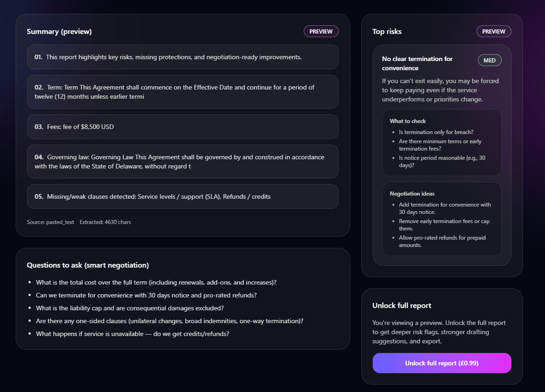
Task: Expand the What to check card
Action: [x=442, y=142]
